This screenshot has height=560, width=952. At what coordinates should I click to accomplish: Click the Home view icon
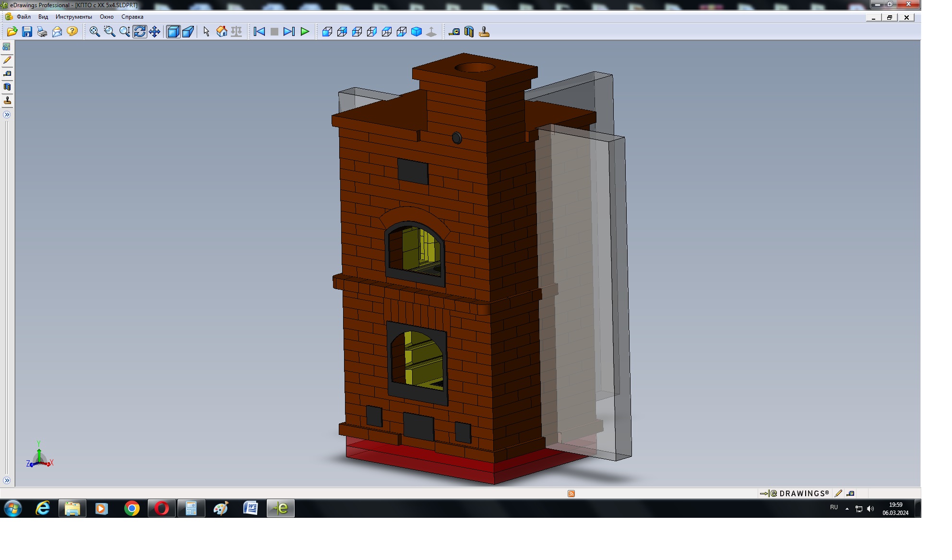(x=222, y=32)
